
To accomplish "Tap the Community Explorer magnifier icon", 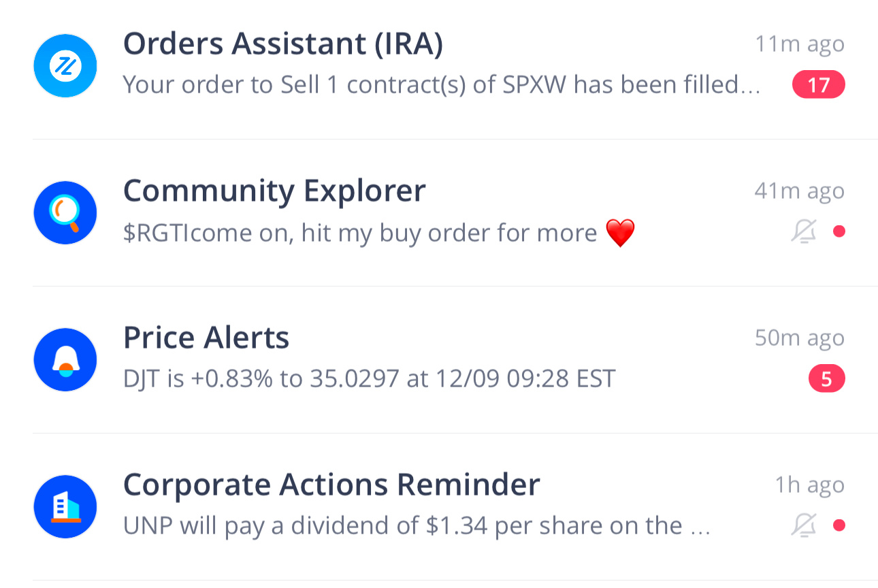I will coord(65,213).
